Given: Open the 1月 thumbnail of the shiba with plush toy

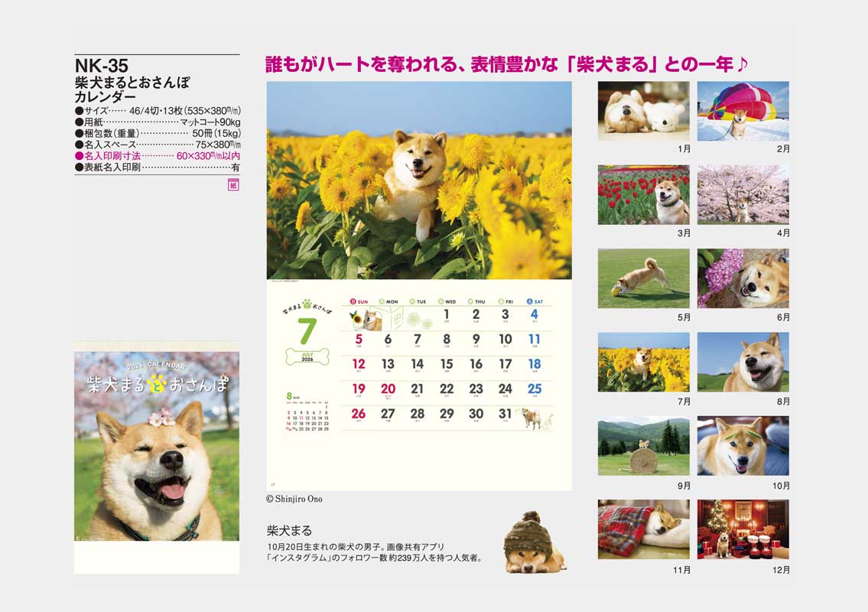Looking at the screenshot, I should (643, 111).
